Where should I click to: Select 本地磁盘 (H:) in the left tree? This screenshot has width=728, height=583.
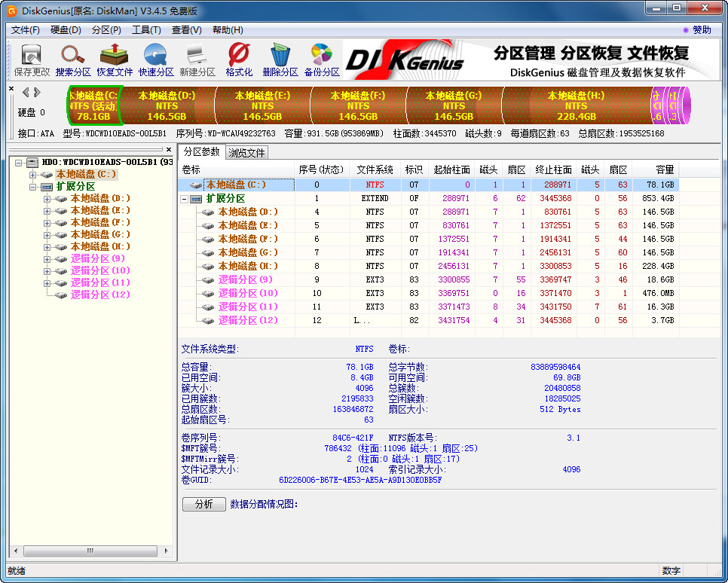[100, 246]
